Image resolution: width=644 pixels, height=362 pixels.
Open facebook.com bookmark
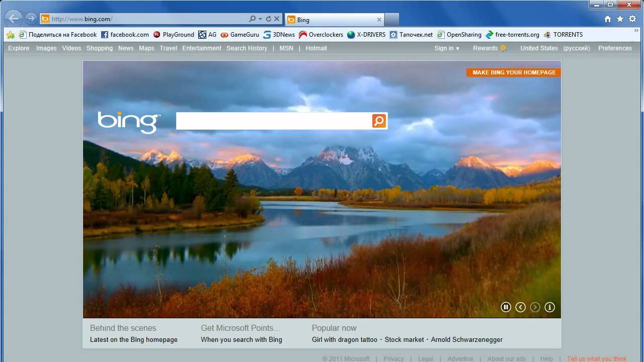pos(125,35)
